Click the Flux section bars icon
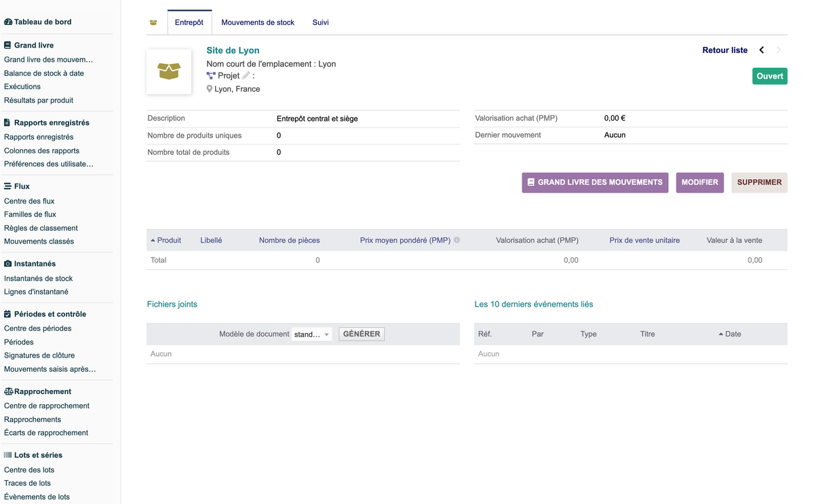Image resolution: width=814 pixels, height=504 pixels. click(7, 186)
